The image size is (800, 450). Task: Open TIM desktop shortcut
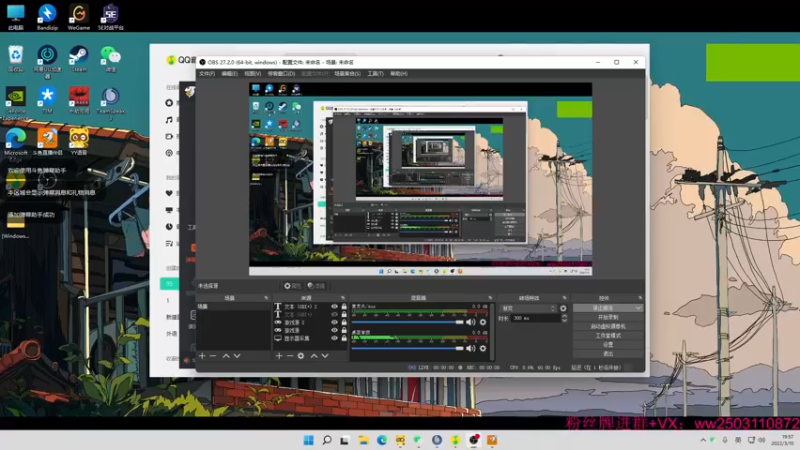(47, 99)
